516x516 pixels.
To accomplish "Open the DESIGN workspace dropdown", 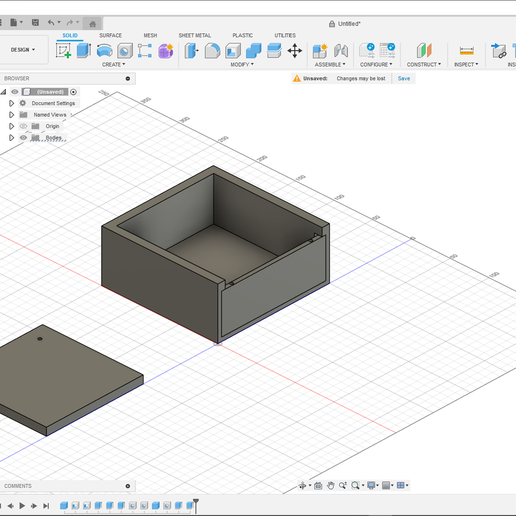I will click(x=23, y=50).
